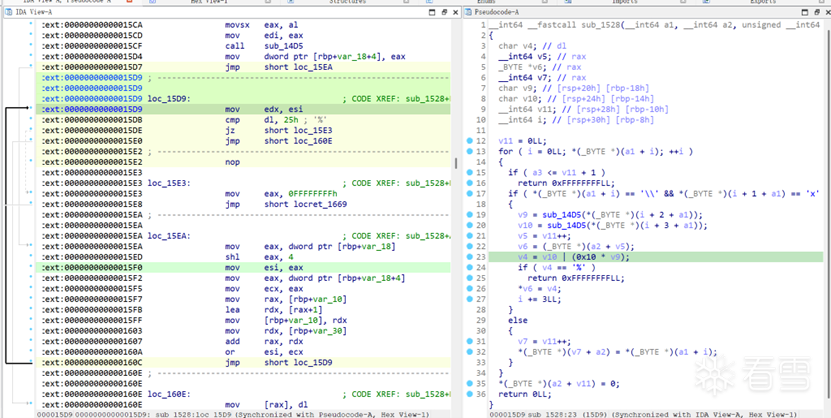
Task: Toggle breakpoint dot on pseudocode line 13
Action: (470, 152)
